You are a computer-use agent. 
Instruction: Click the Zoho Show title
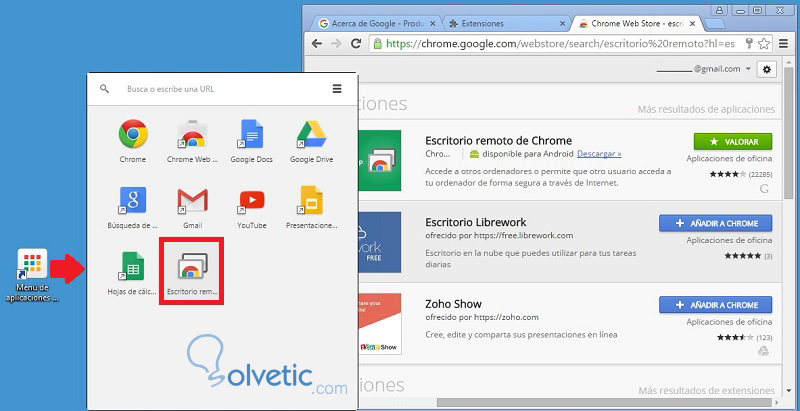click(x=454, y=304)
